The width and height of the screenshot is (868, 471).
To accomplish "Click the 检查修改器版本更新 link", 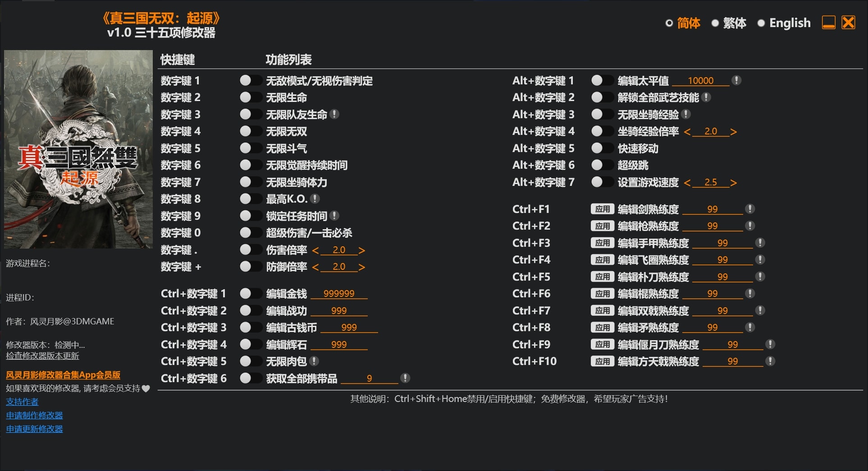I will (x=41, y=356).
